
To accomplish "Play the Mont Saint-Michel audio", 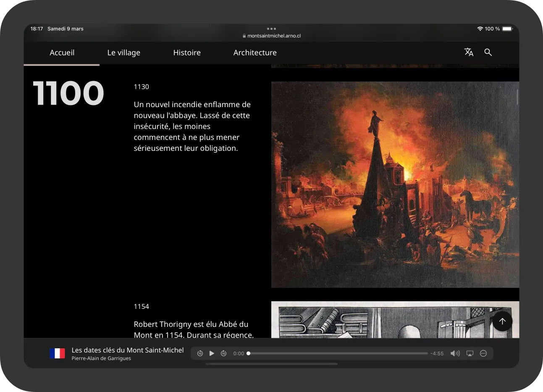I will [212, 353].
